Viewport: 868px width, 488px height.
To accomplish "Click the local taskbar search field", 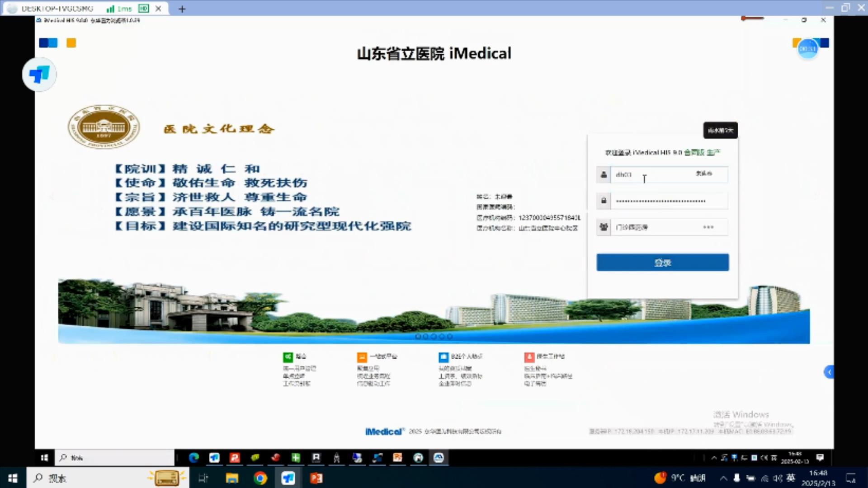I will coord(108,478).
